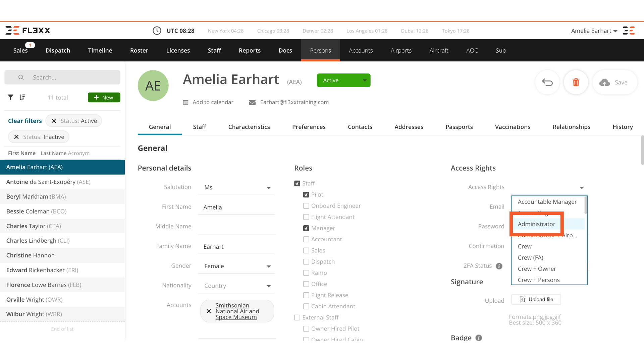Uncheck the Manager role checkbox
Image resolution: width=644 pixels, height=362 pixels.
click(x=306, y=228)
